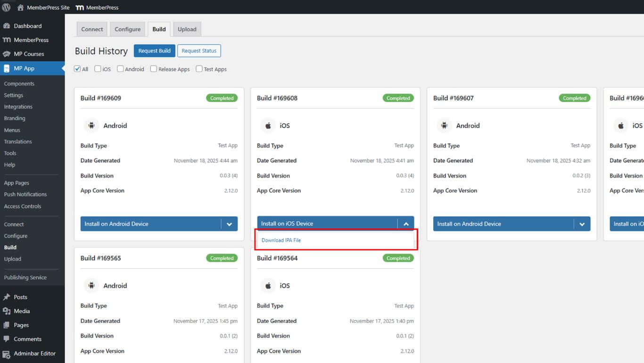Tick the Android filter checkbox
Image resolution: width=644 pixels, height=363 pixels.
(x=120, y=69)
